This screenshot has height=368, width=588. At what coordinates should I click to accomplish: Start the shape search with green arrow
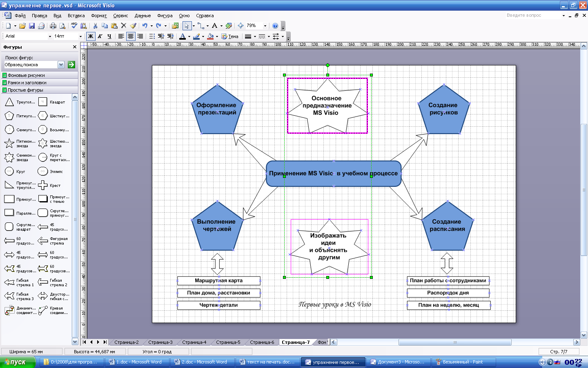point(71,65)
